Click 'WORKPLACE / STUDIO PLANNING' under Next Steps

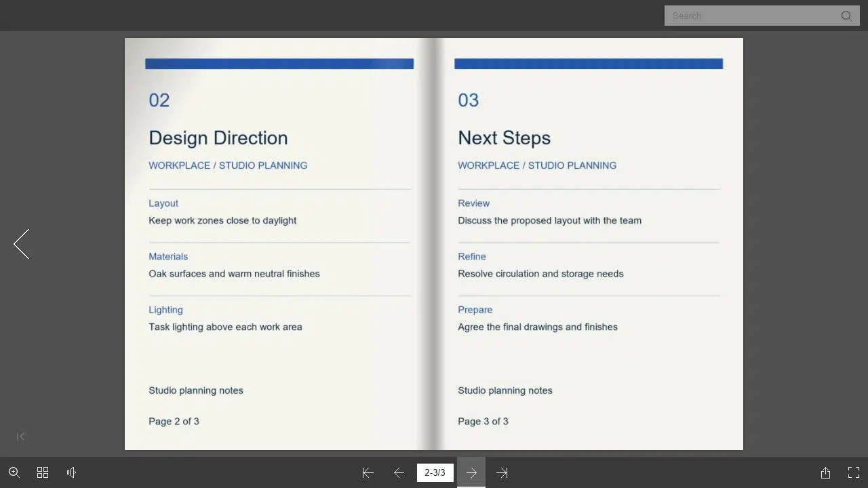tap(537, 165)
